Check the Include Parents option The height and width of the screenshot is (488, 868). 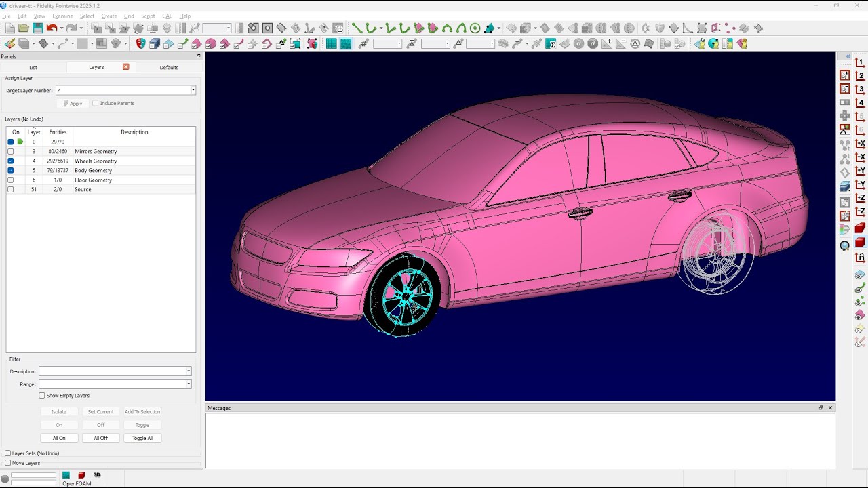pos(96,103)
